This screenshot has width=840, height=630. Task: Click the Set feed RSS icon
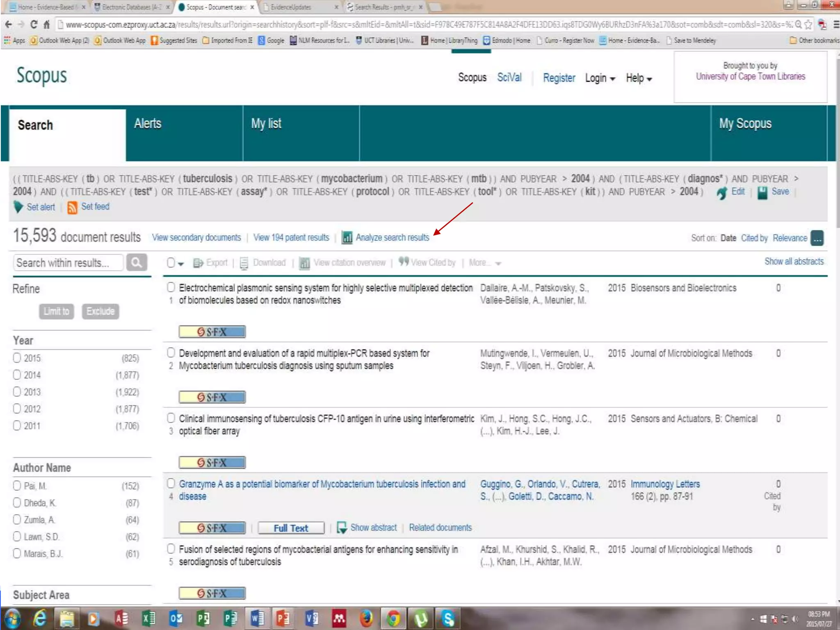coord(72,207)
